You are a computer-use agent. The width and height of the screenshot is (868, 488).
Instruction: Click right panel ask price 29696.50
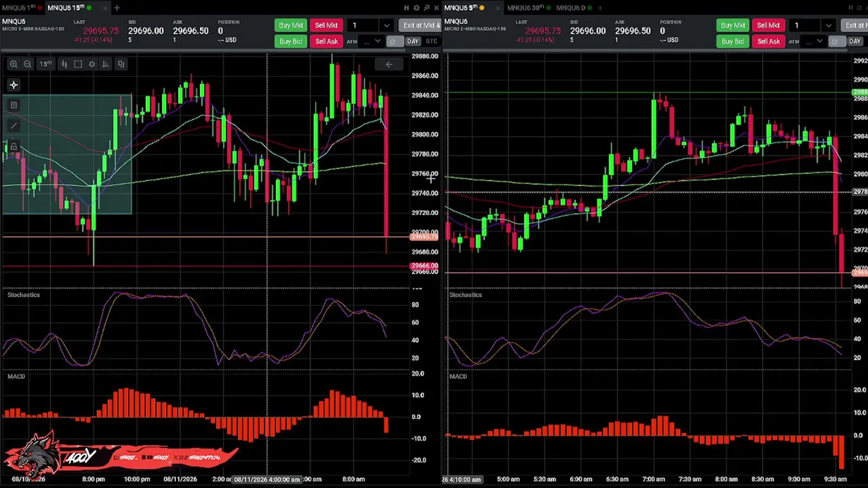pos(633,31)
